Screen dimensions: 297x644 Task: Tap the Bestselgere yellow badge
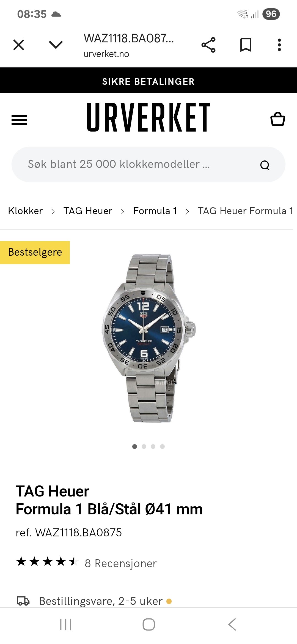coord(35,252)
